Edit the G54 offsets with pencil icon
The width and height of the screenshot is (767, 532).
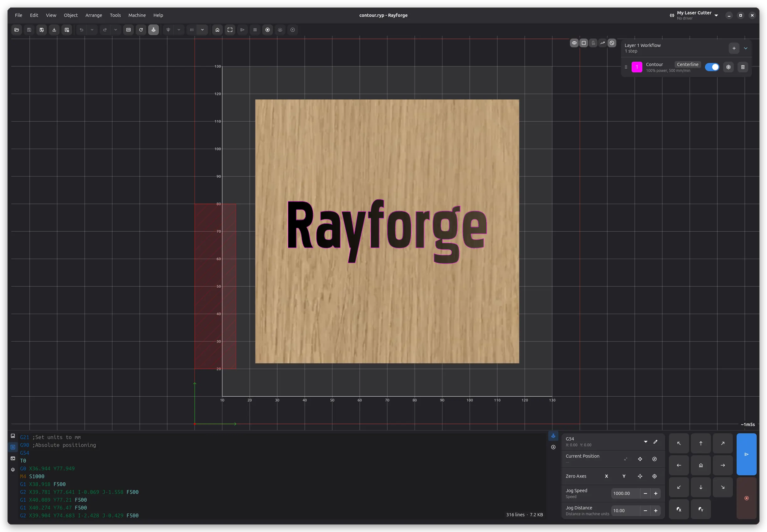pos(655,442)
